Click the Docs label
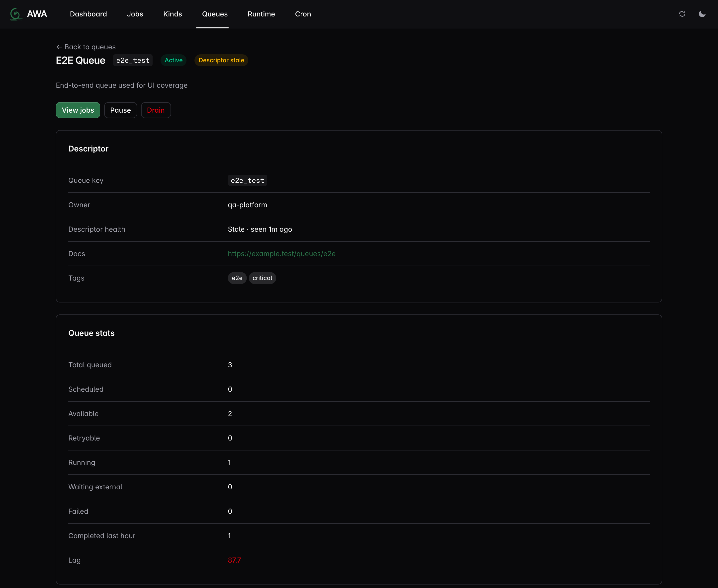The image size is (718, 588). [x=77, y=254]
